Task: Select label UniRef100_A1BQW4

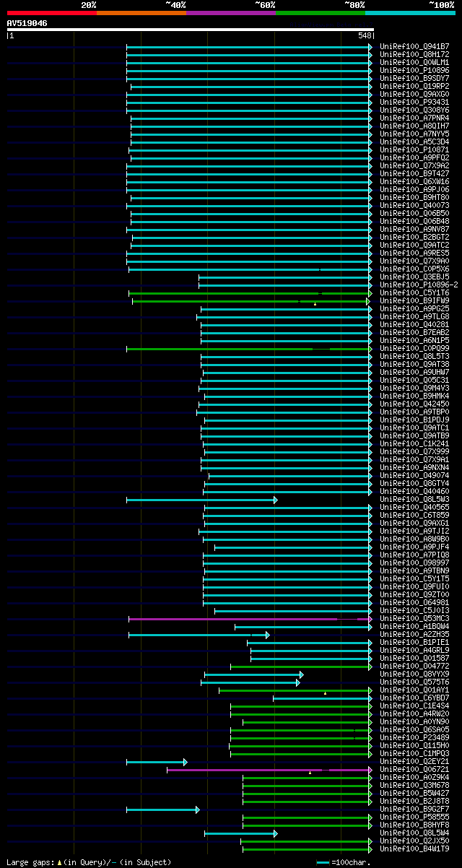Action: 414,626
